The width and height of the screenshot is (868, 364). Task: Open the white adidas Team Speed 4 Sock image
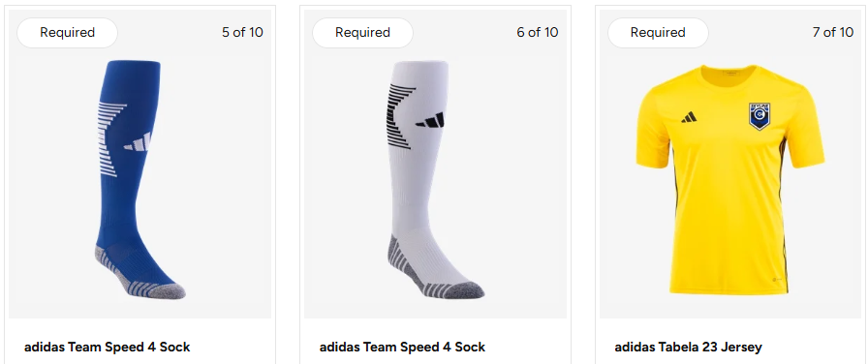(435, 185)
